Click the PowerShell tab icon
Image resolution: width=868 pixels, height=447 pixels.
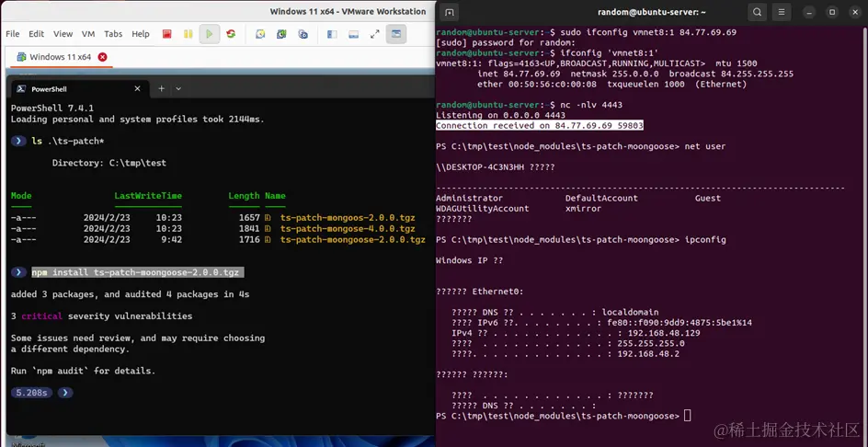click(20, 88)
